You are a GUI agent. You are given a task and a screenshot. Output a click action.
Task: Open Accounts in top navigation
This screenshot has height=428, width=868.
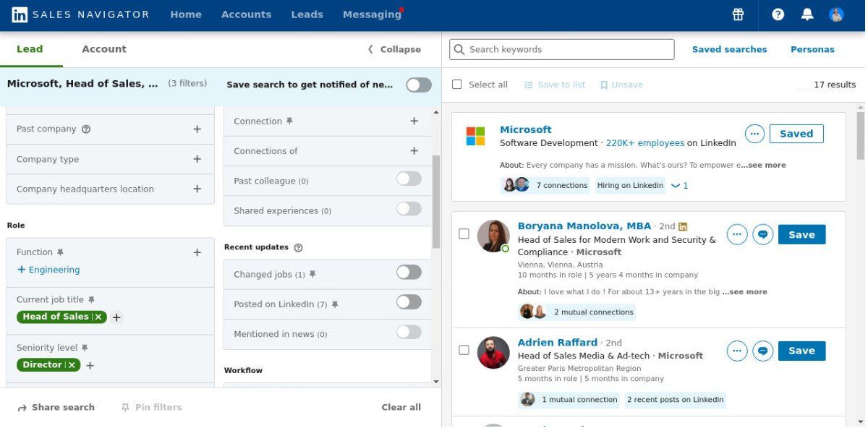point(246,14)
